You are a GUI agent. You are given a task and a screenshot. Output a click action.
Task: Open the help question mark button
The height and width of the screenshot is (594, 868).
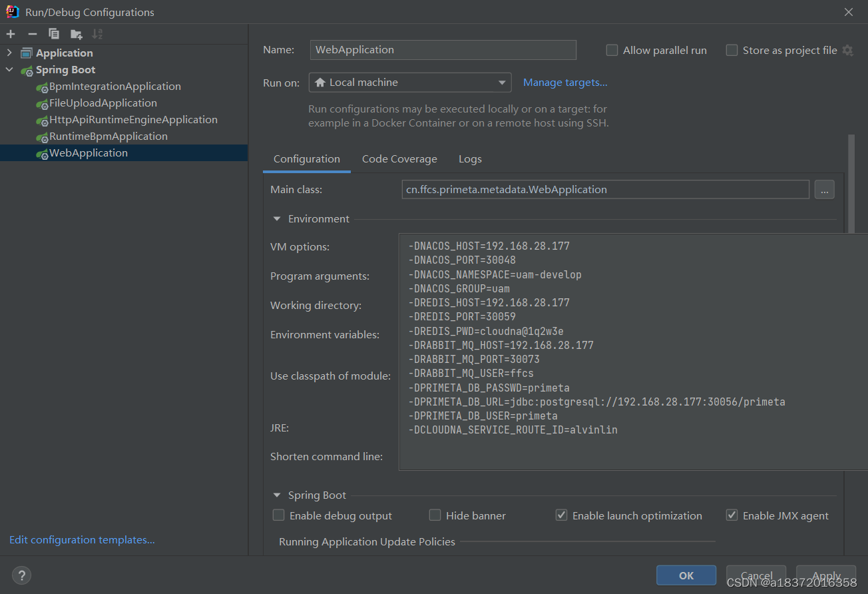tap(21, 575)
